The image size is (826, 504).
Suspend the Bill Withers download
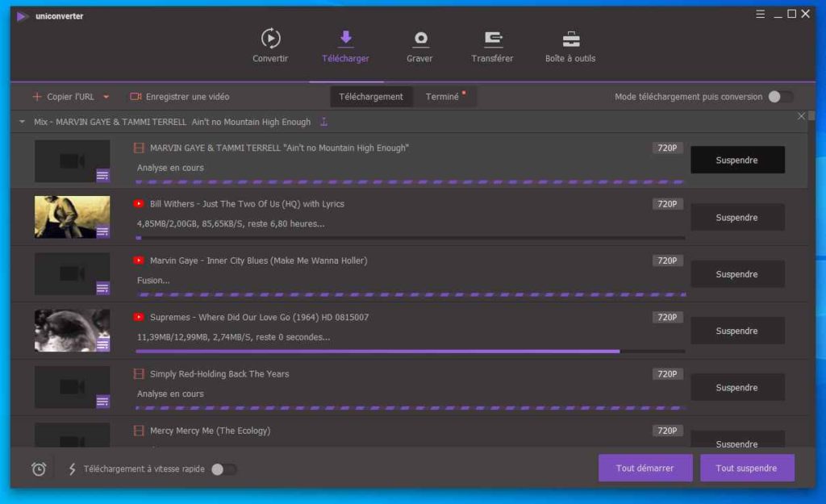(x=737, y=218)
